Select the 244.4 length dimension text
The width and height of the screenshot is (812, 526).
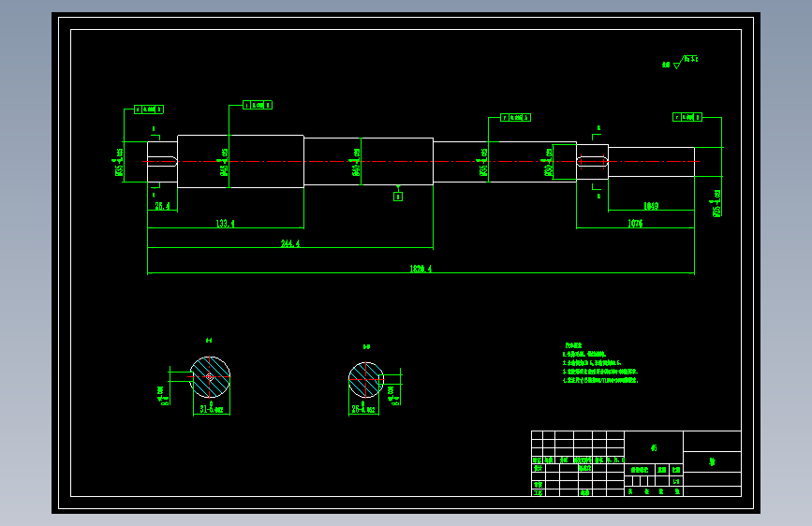(x=290, y=243)
